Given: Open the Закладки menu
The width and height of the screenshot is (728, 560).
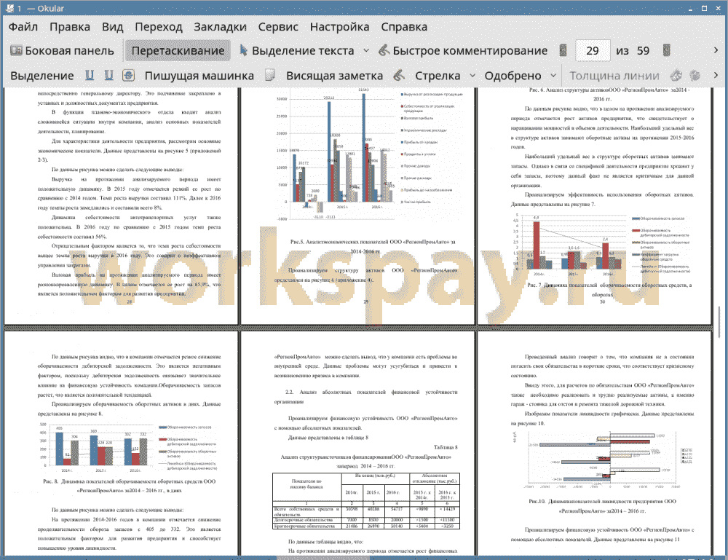Looking at the screenshot, I should point(220,27).
